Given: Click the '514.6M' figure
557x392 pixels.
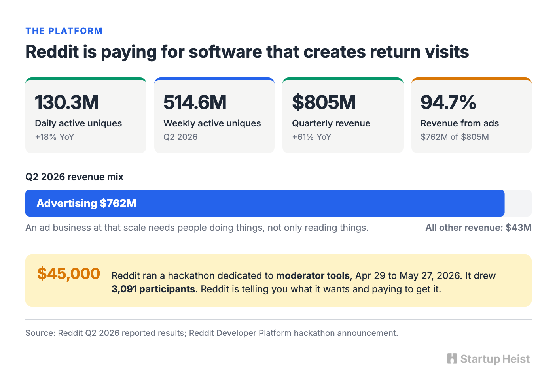Looking at the screenshot, I should tap(195, 102).
